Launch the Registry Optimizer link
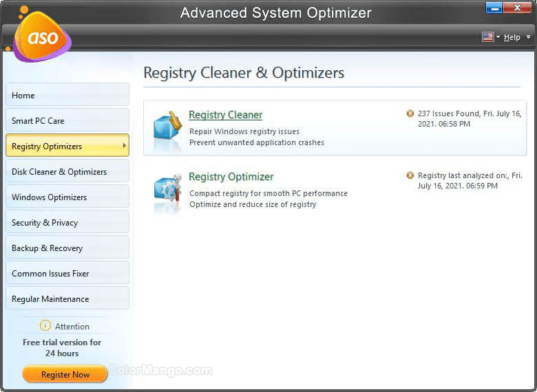The height and width of the screenshot is (392, 537). pos(231,177)
